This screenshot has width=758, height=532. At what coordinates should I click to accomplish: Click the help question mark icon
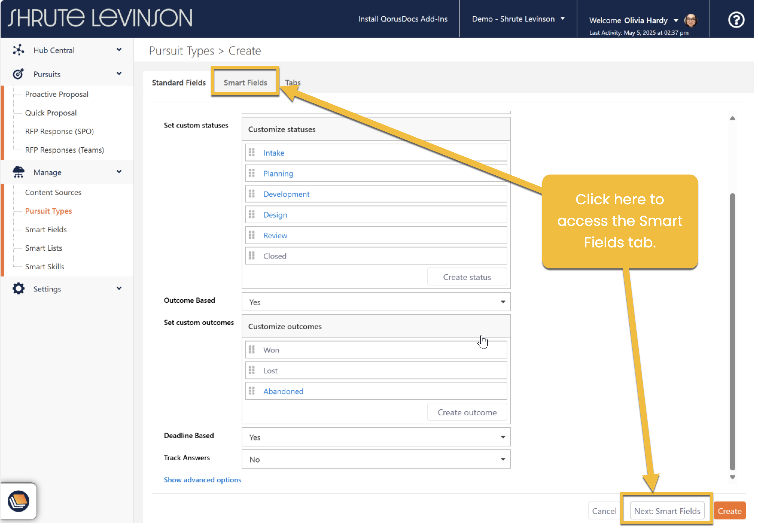click(x=736, y=20)
